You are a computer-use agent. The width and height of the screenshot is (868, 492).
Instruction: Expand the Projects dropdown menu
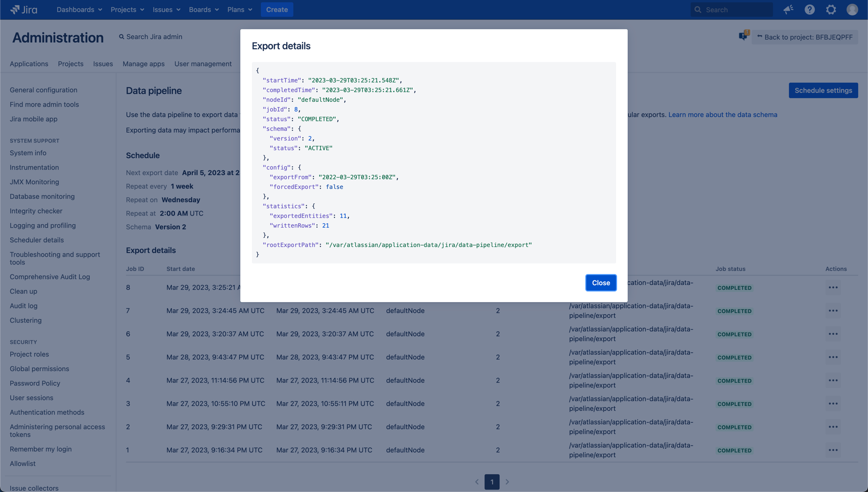tap(127, 10)
